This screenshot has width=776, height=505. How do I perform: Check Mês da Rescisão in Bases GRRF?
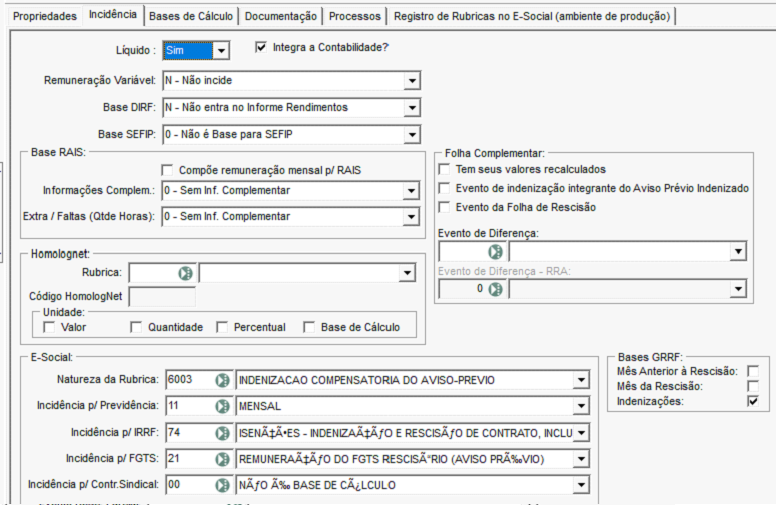753,386
